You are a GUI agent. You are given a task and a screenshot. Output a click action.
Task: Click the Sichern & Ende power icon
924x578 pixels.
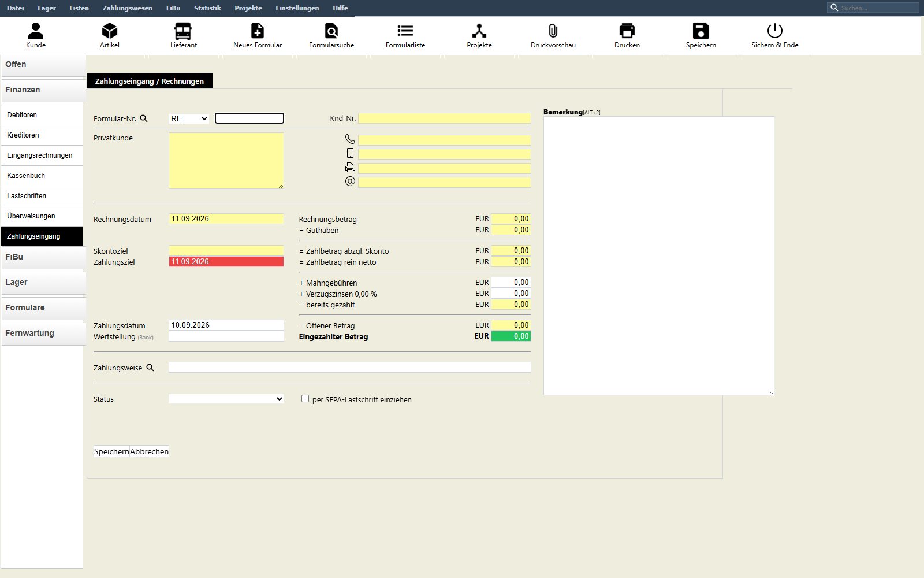point(775,31)
